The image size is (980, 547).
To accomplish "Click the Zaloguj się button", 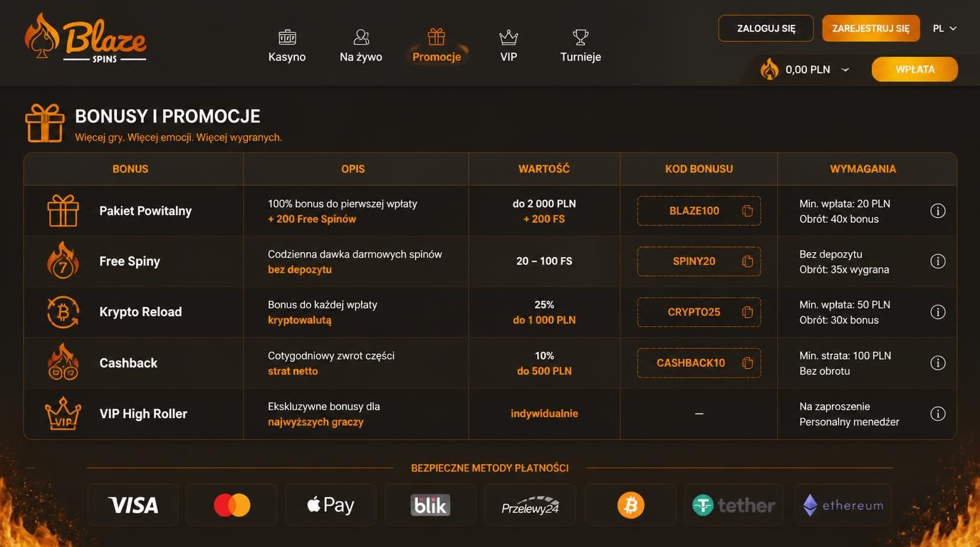I will (766, 28).
